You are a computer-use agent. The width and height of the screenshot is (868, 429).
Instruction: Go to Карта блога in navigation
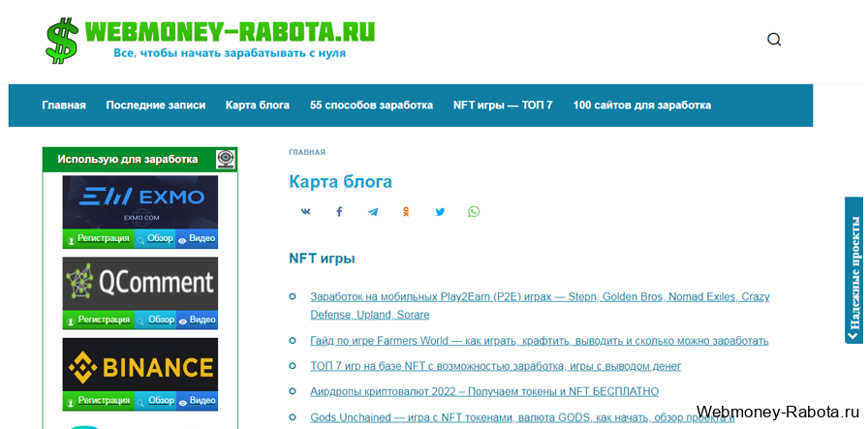tap(258, 106)
